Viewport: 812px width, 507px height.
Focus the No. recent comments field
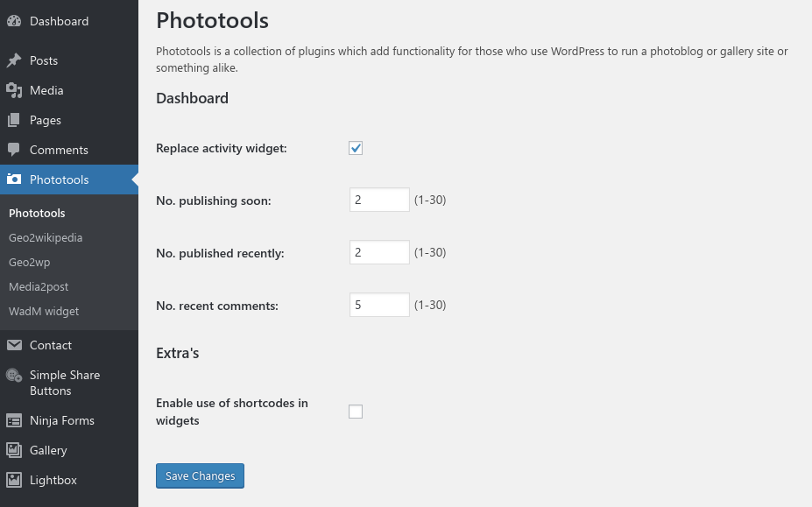coord(379,305)
